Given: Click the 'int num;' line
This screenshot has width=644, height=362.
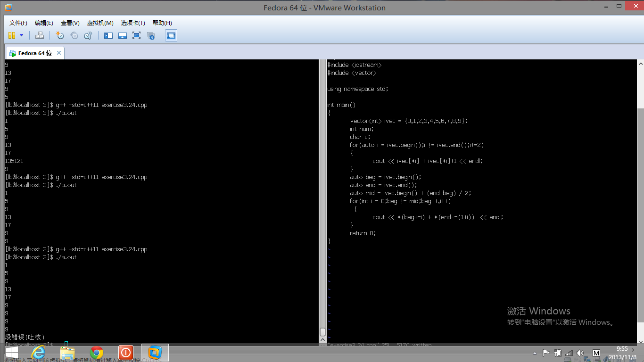Looking at the screenshot, I should pos(362,129).
